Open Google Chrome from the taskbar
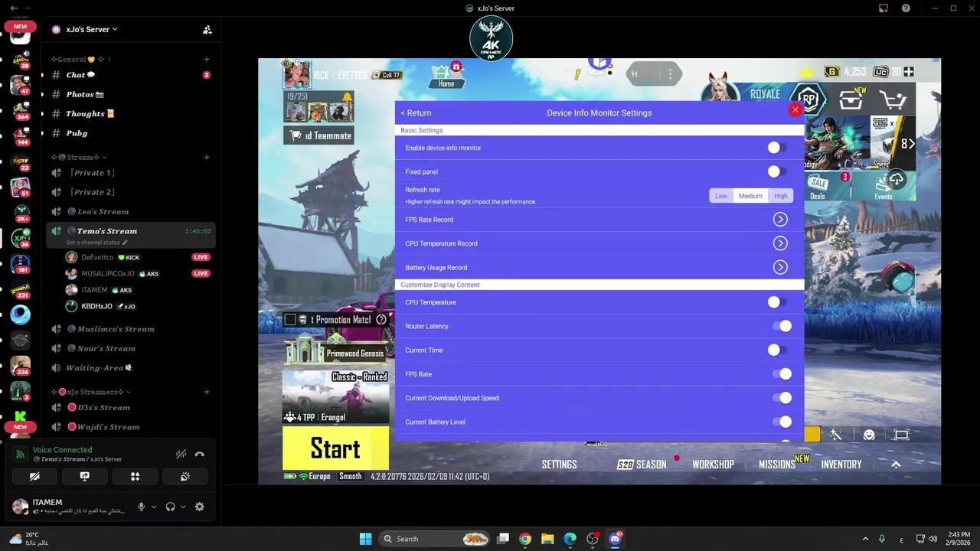Image resolution: width=980 pixels, height=551 pixels. click(x=524, y=539)
